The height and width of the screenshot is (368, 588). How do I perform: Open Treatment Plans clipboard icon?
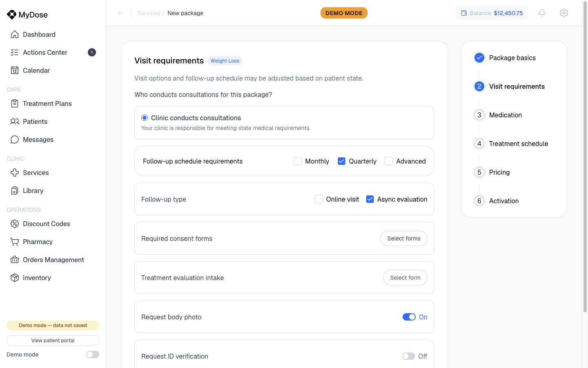(x=15, y=103)
